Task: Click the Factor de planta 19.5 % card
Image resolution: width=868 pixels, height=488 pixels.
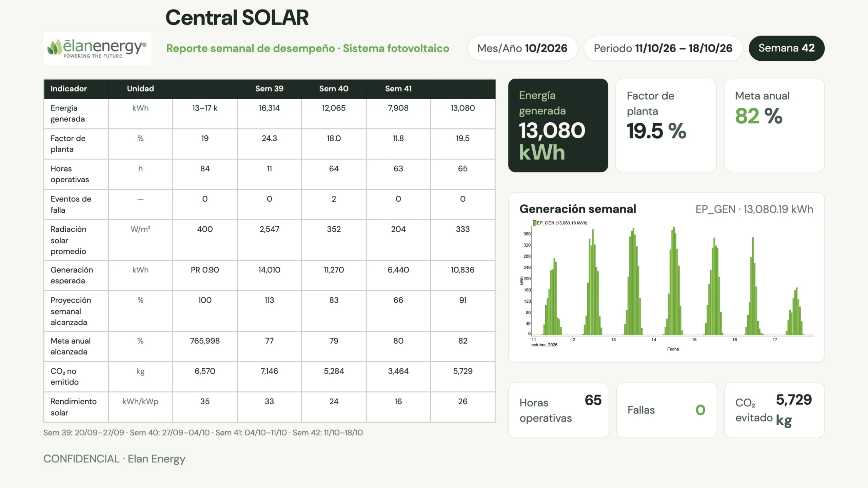Action: (x=666, y=125)
